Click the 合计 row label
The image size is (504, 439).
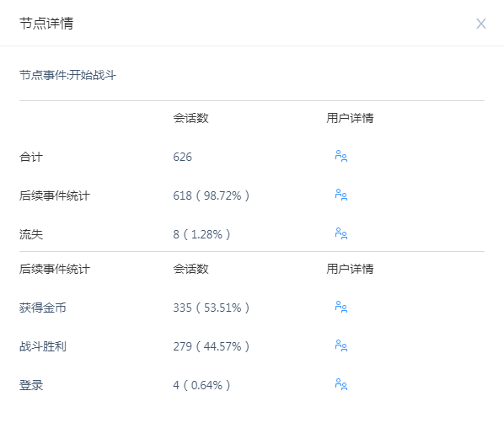click(31, 157)
